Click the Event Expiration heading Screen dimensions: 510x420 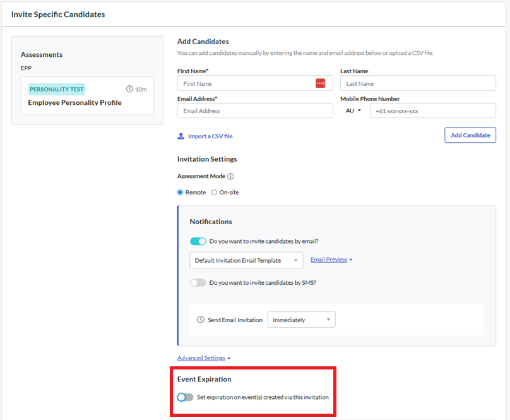[x=205, y=379]
